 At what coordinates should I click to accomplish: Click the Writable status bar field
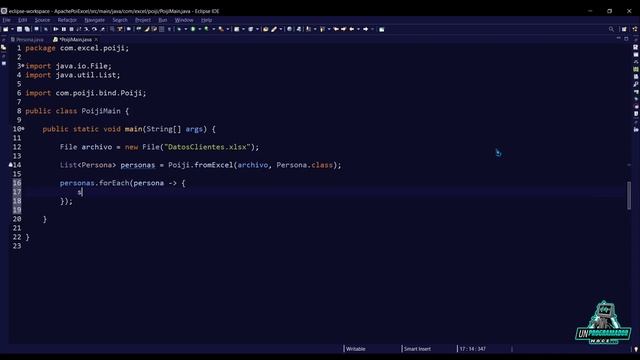coord(356,349)
